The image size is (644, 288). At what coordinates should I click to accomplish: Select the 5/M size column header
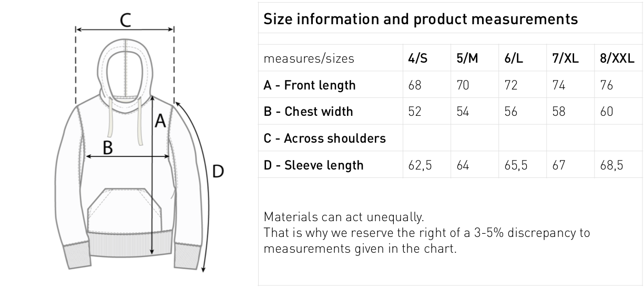[467, 58]
